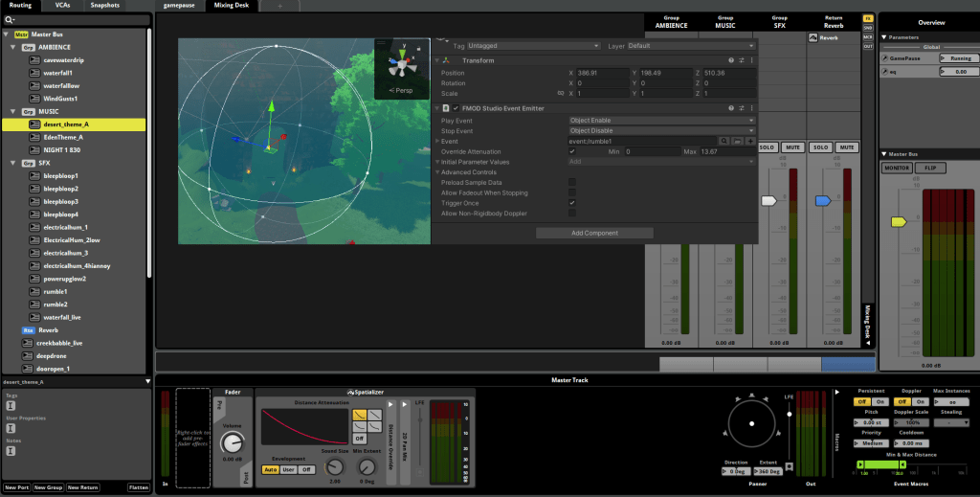Click the Reverb return effect icon
The width and height of the screenshot is (980, 497).
pyautogui.click(x=813, y=38)
